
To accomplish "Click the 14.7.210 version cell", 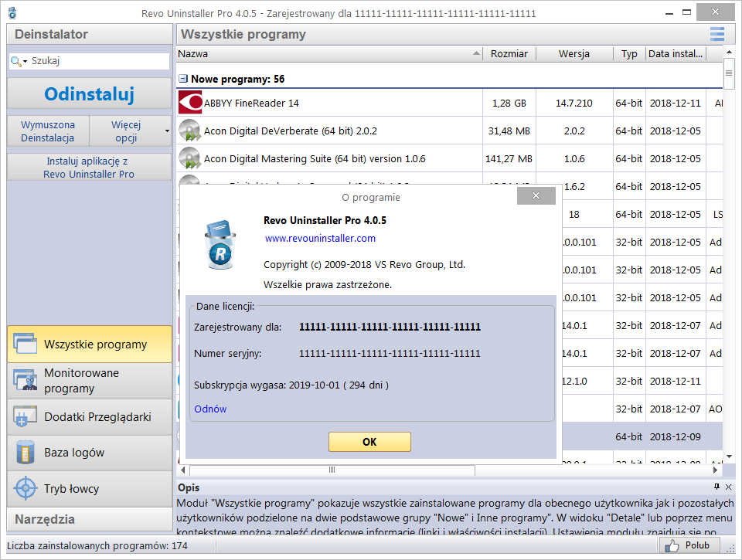I will tap(574, 103).
